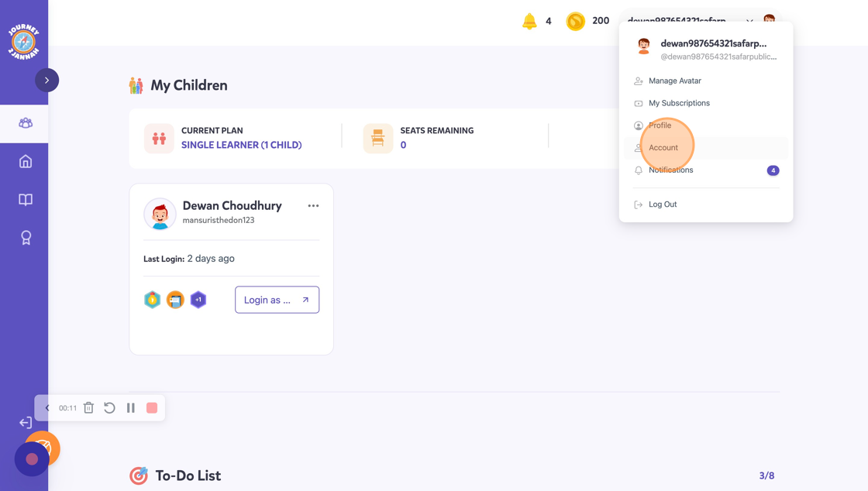Open the notification bell in top bar

[529, 21]
